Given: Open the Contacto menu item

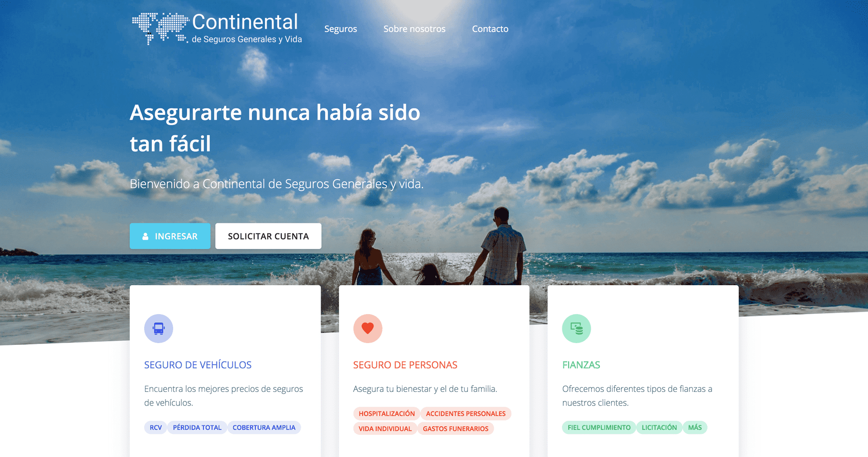Looking at the screenshot, I should point(490,29).
